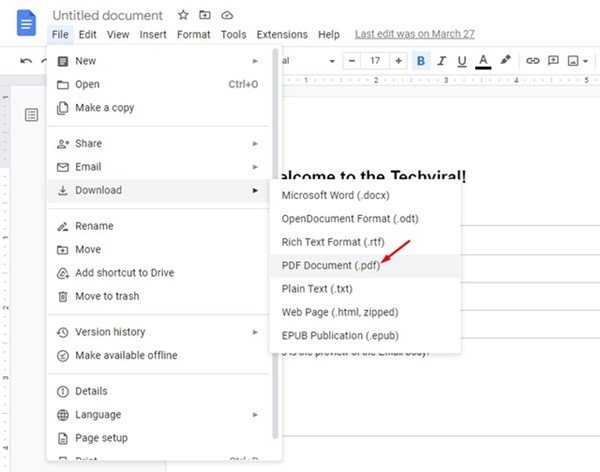
Task: Toggle italic formatting
Action: (x=441, y=61)
